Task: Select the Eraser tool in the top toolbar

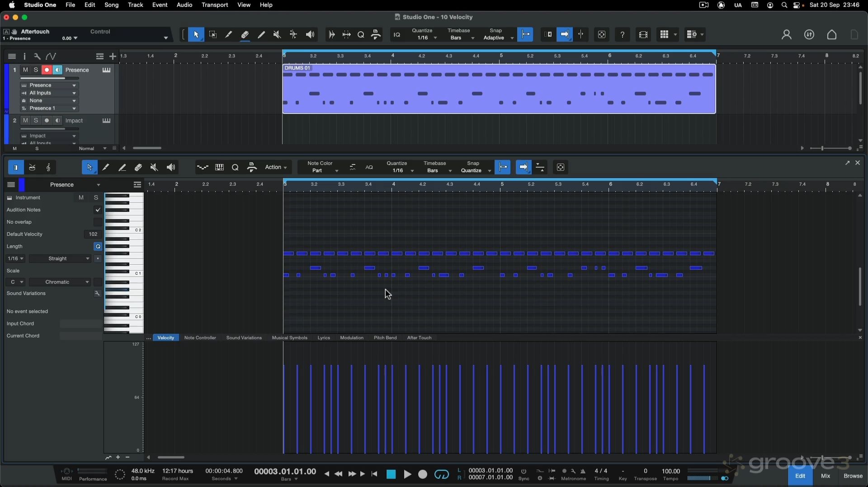Action: click(245, 35)
